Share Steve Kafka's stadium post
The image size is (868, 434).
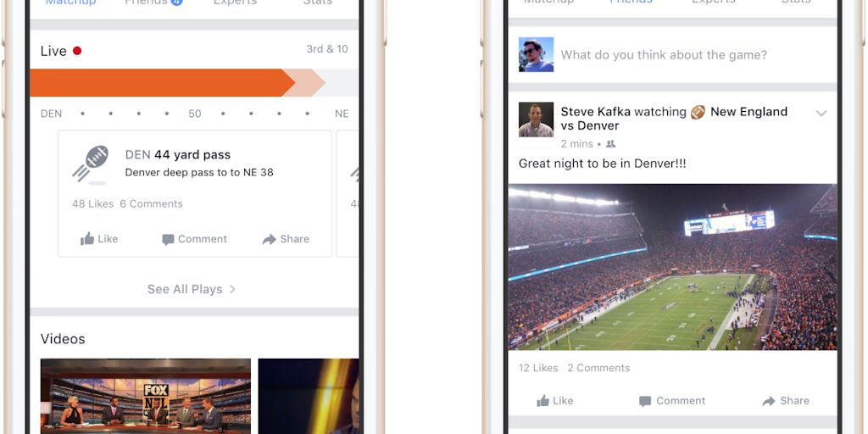coord(786,401)
